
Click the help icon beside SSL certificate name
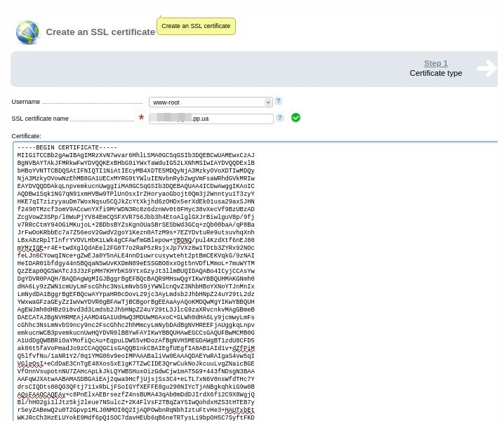[280, 118]
